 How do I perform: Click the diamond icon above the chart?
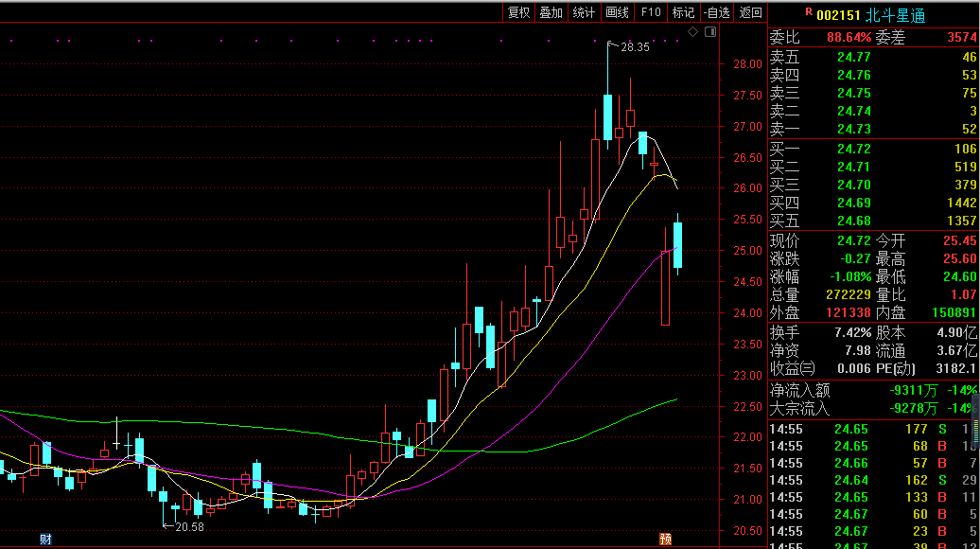point(692,32)
